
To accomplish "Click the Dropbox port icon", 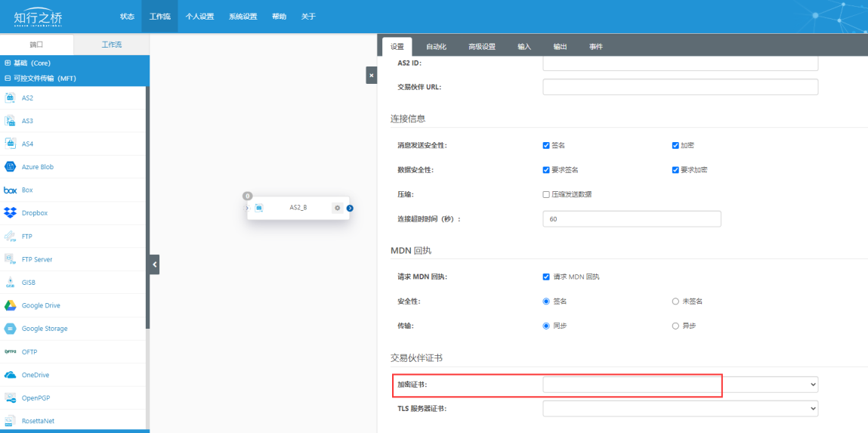I will point(11,213).
